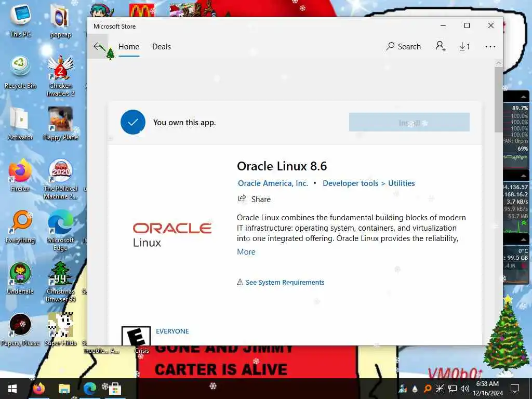This screenshot has width=532, height=399.
Task: Open the Utilities subcategory link
Action: tap(402, 183)
